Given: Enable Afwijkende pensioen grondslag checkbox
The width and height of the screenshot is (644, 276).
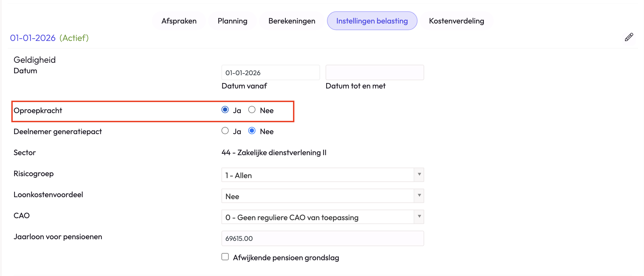Looking at the screenshot, I should (x=225, y=257).
